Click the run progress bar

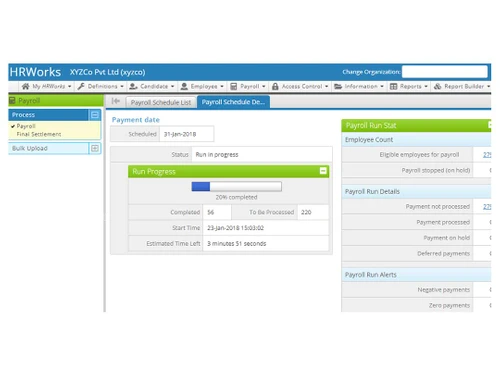[237, 186]
